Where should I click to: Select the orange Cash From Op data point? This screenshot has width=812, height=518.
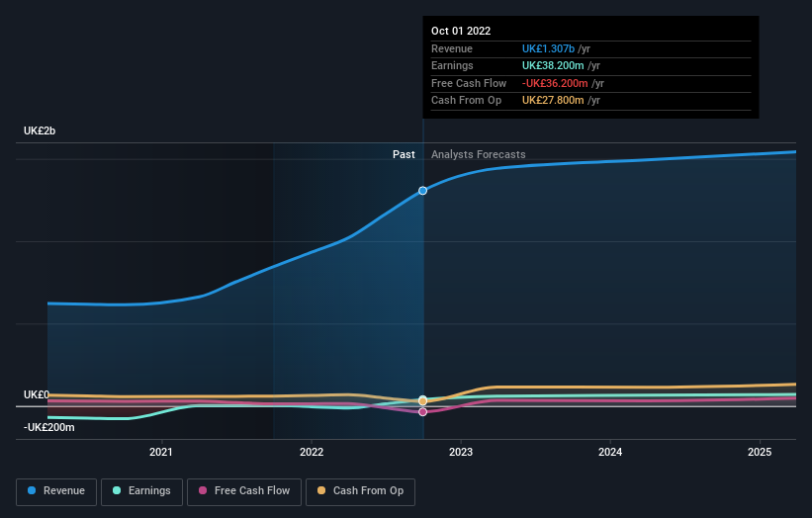[422, 401]
